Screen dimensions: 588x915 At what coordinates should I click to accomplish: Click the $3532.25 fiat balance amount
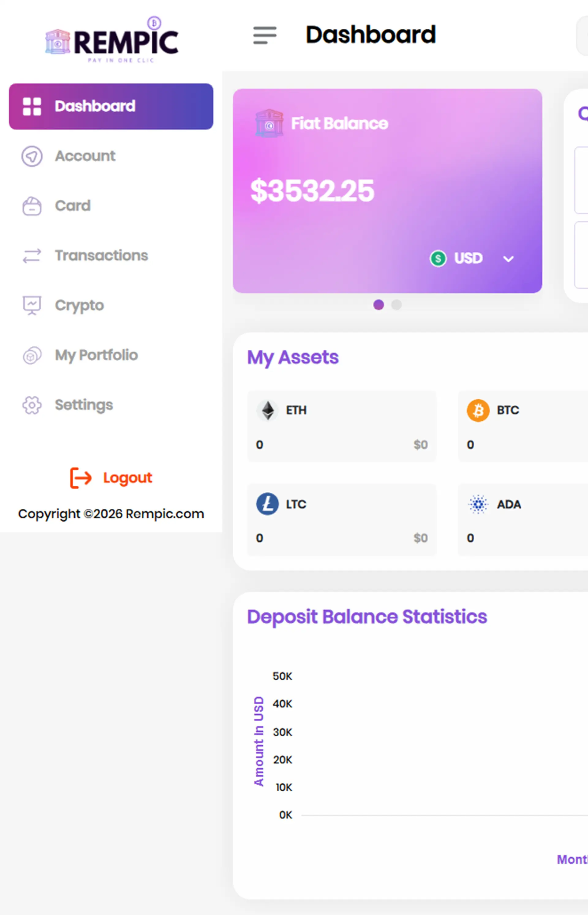312,191
